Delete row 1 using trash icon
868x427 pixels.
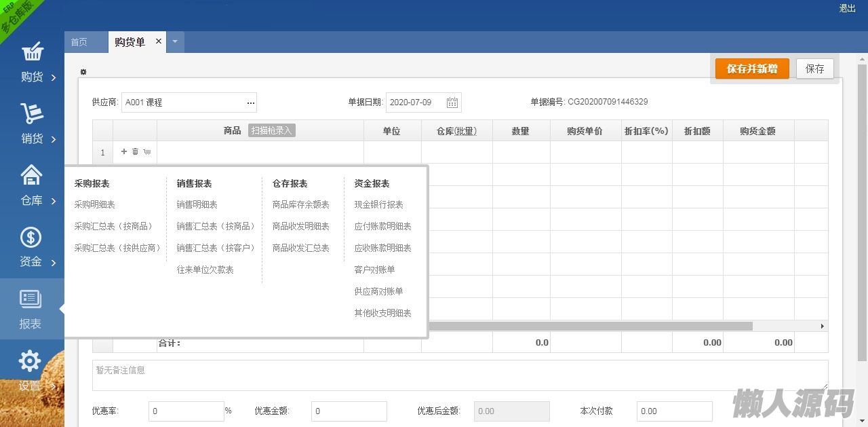[x=135, y=152]
